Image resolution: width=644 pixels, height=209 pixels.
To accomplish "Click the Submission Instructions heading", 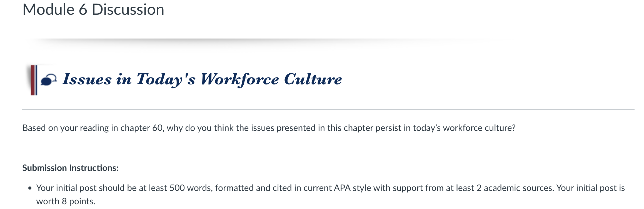I will 70,168.
